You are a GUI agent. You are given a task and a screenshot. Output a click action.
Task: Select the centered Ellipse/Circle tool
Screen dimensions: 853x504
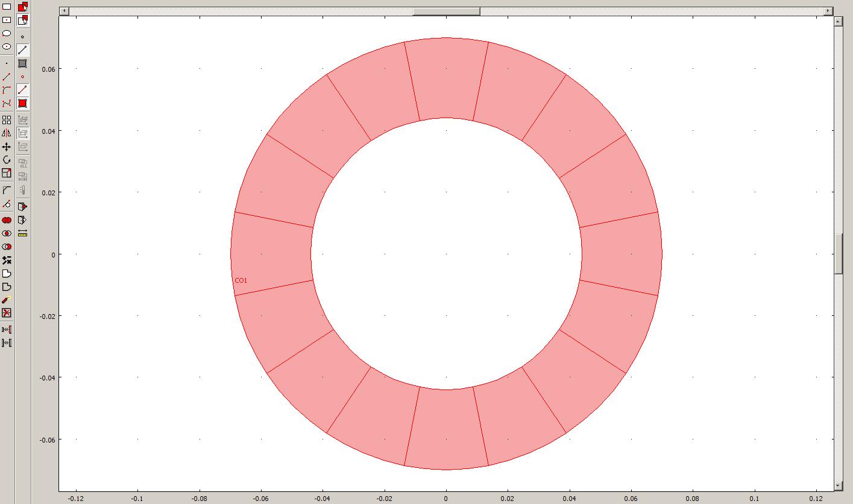[x=7, y=46]
